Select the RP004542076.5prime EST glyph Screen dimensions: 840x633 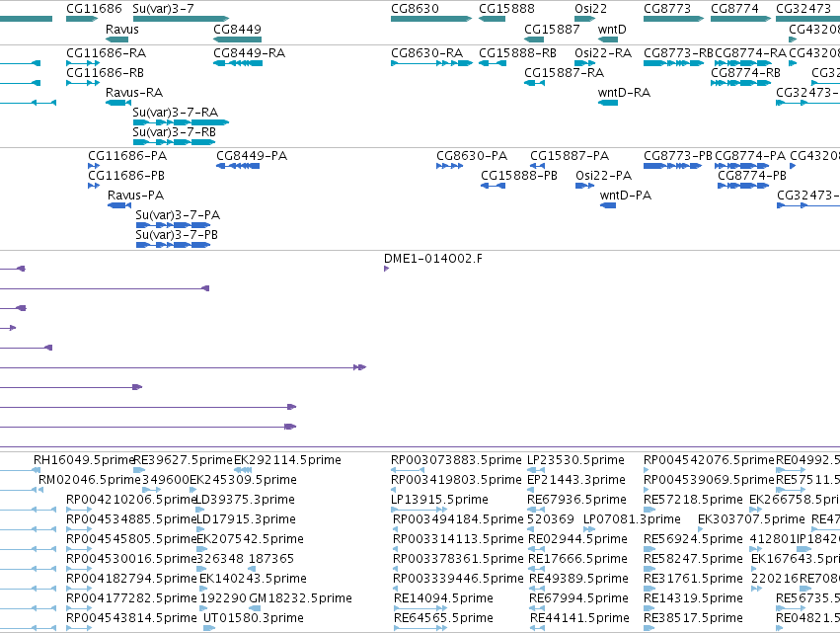647,470
